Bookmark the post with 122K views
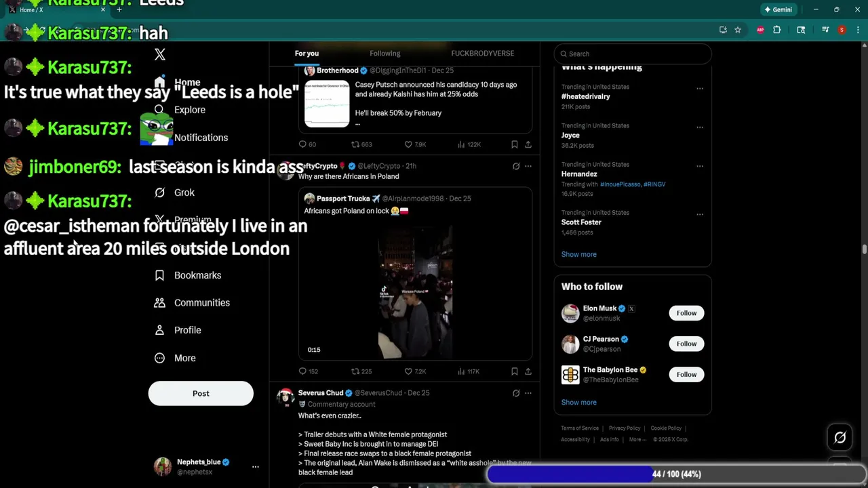Image resolution: width=868 pixels, height=488 pixels. coord(515,144)
